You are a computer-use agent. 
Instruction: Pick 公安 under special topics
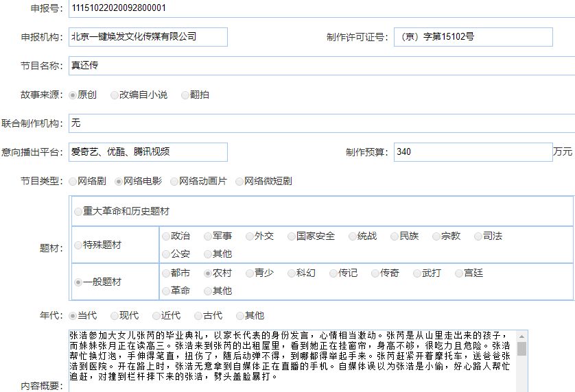[166, 254]
